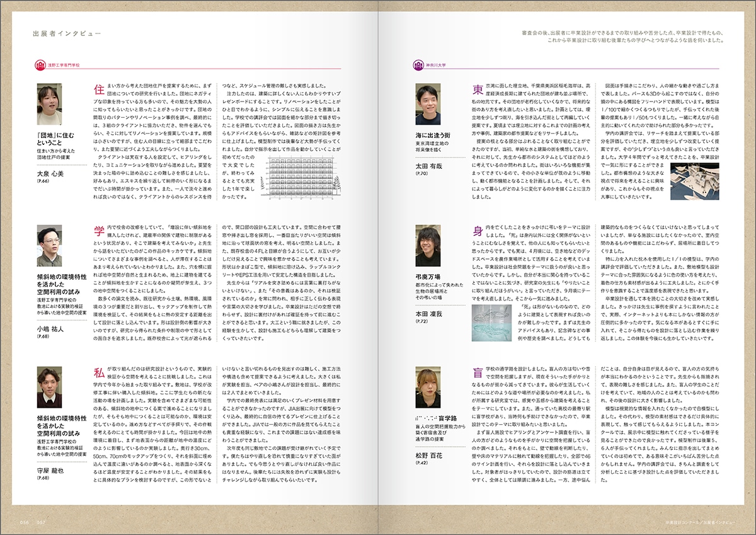Open the portrait photo of 松野 百花
The height and width of the screenshot is (535, 756).
point(430,389)
